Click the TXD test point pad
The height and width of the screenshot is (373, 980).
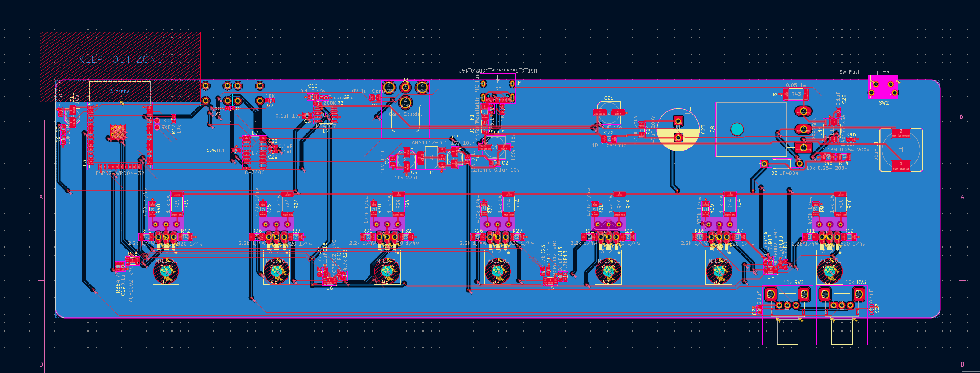(x=157, y=120)
